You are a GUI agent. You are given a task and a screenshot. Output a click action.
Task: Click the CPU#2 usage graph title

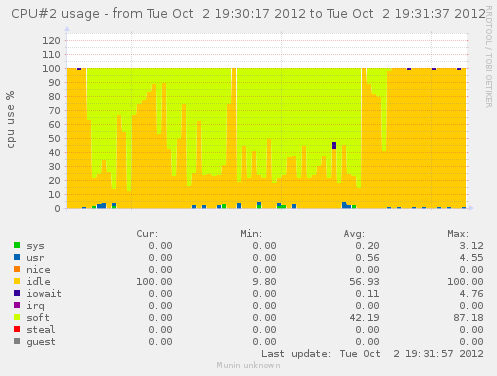tap(248, 14)
